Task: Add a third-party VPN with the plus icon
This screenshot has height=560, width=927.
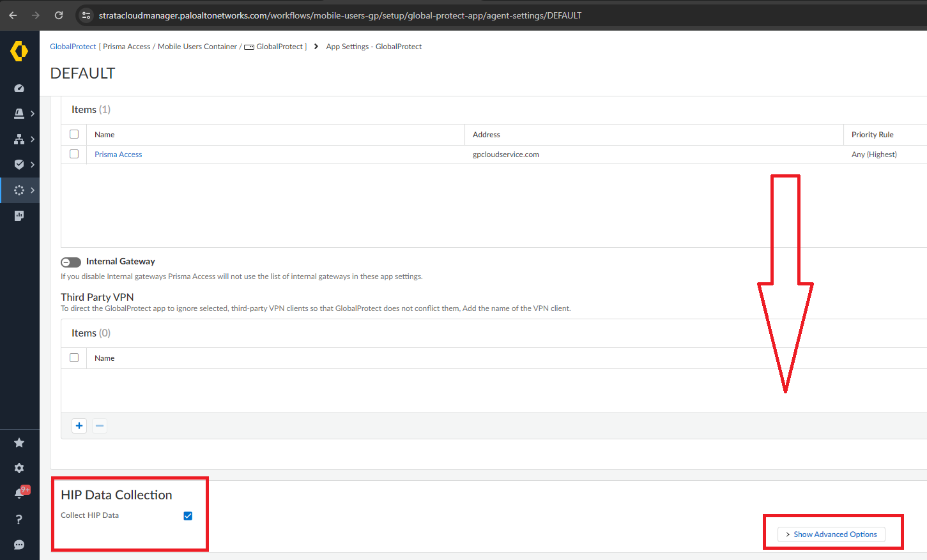Action: tap(79, 426)
